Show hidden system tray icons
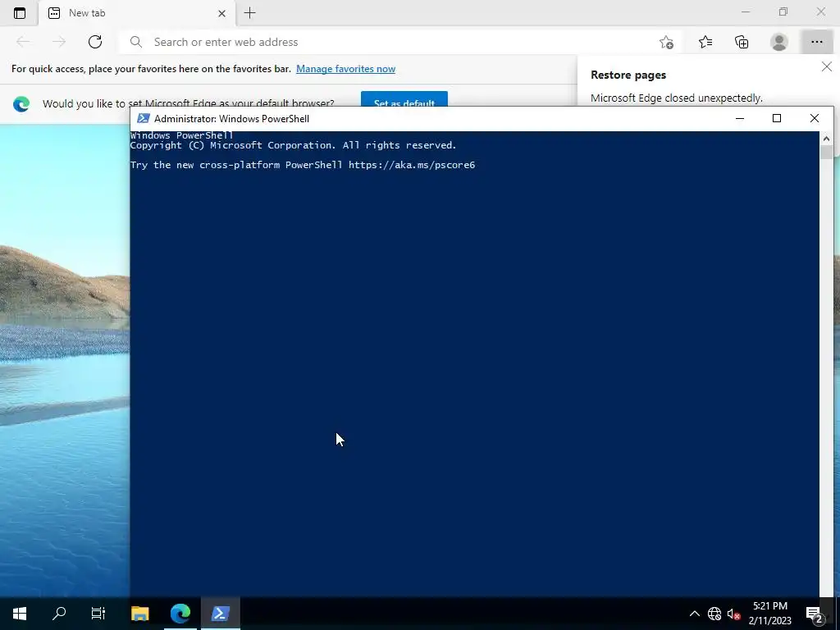The height and width of the screenshot is (630, 840). coord(694,614)
